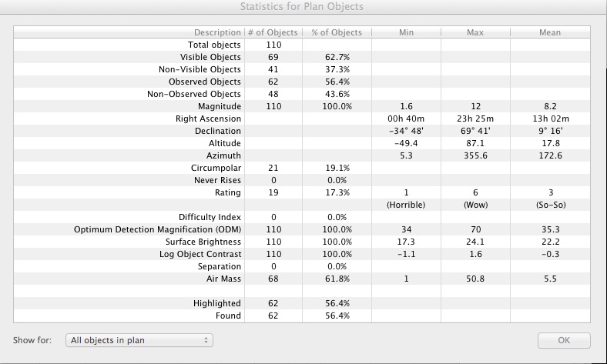The width and height of the screenshot is (607, 364).
Task: Click the Highlighted row label
Action: coord(216,303)
